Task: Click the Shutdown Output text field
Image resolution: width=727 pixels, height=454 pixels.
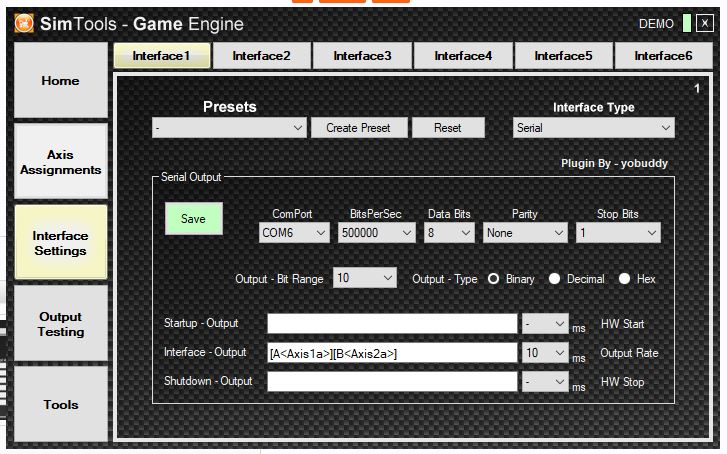Action: pos(392,382)
